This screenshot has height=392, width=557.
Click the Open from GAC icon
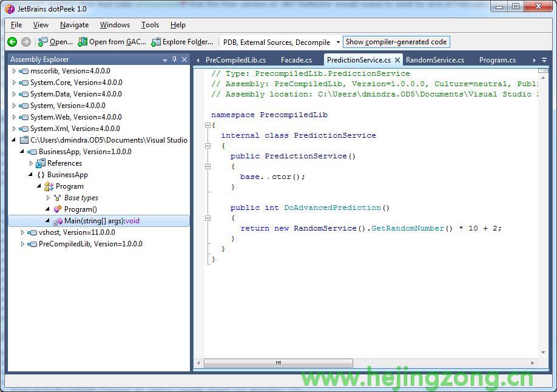coord(83,42)
